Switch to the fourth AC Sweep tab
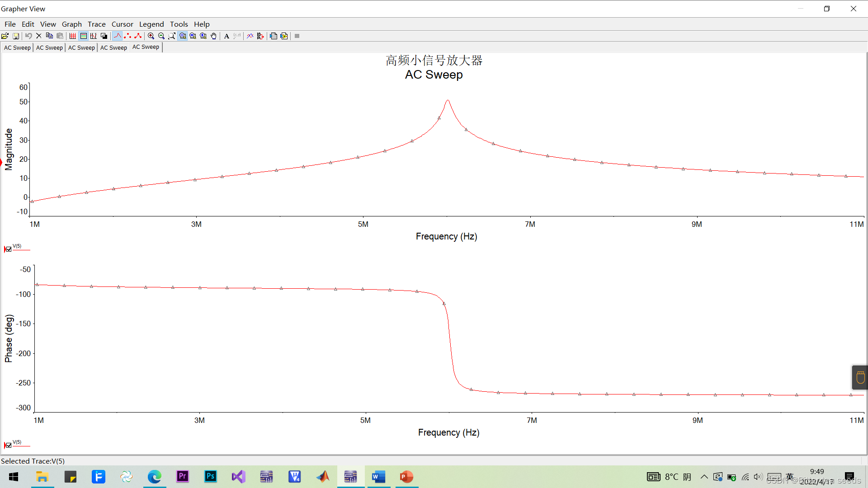Viewport: 868px width, 488px height. tap(113, 47)
